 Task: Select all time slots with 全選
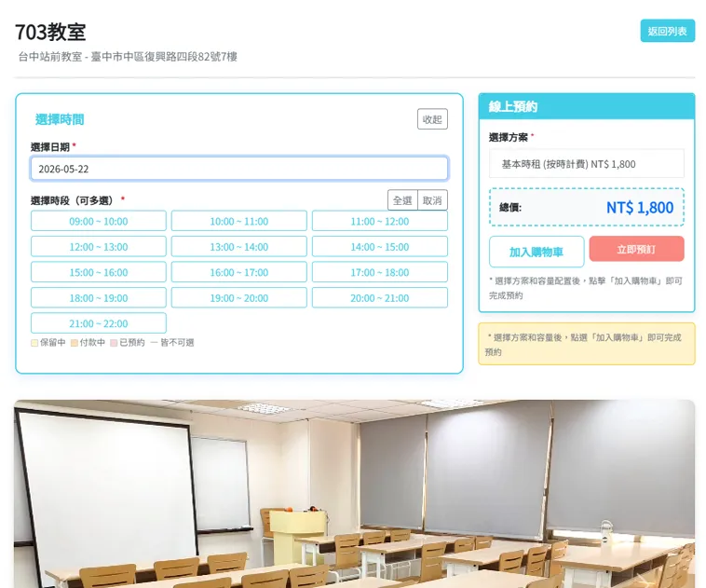[x=402, y=200]
